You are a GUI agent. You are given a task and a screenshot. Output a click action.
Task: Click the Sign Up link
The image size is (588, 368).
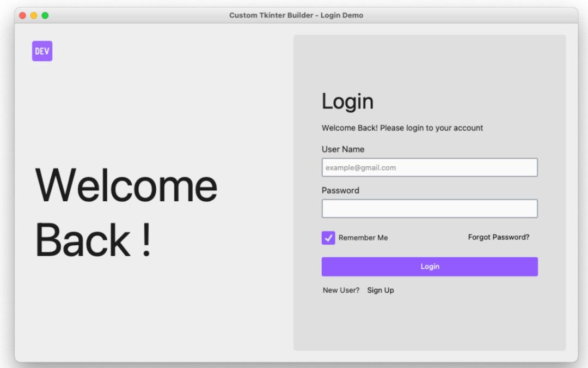(x=381, y=290)
